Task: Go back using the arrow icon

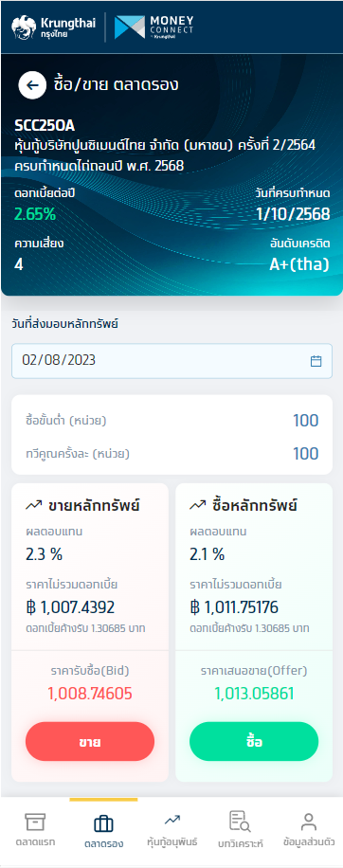Action: [x=32, y=85]
